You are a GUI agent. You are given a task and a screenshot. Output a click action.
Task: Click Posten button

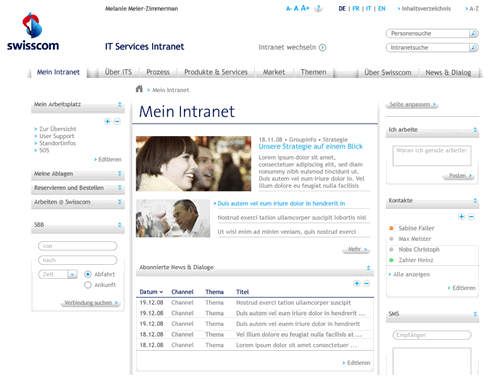459,176
